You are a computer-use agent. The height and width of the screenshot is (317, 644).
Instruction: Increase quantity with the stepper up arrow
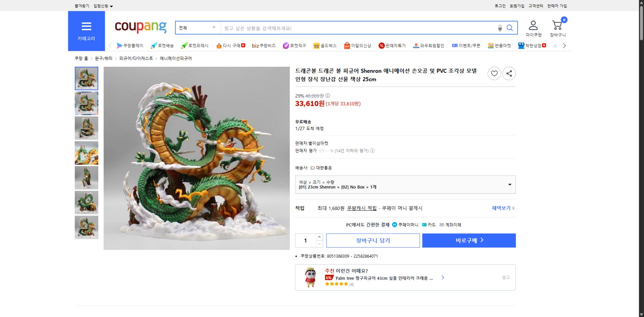pyautogui.click(x=318, y=237)
